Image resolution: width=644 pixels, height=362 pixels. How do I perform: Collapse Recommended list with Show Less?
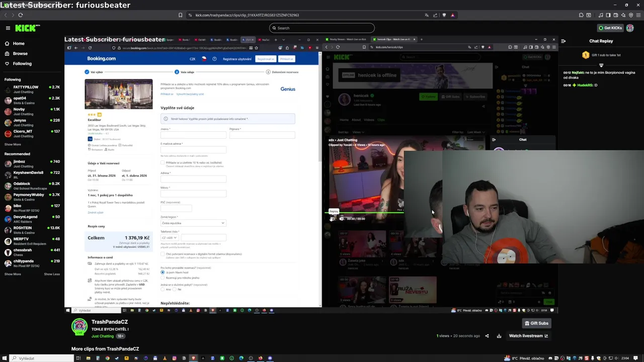pos(52,274)
